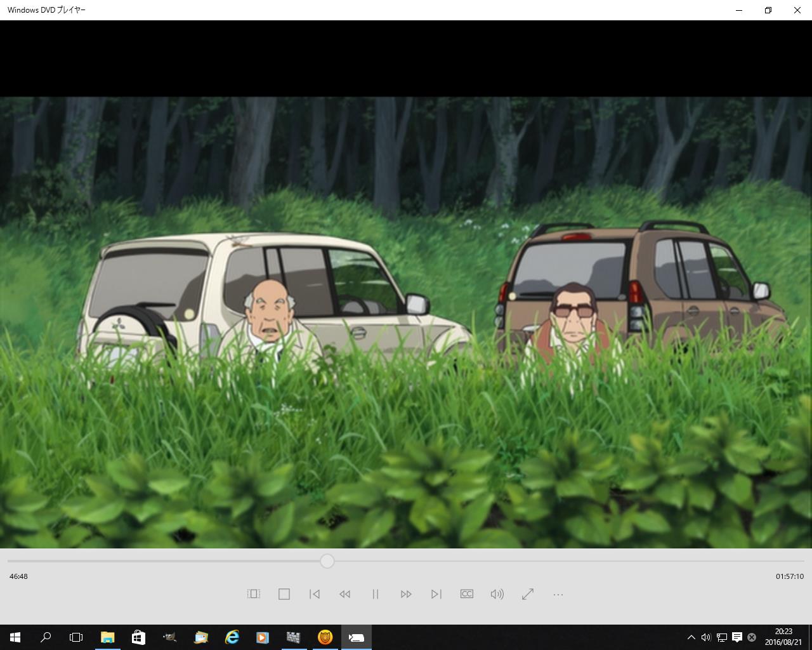This screenshot has height=650, width=812.
Task: Open network status in system tray
Action: (x=722, y=637)
